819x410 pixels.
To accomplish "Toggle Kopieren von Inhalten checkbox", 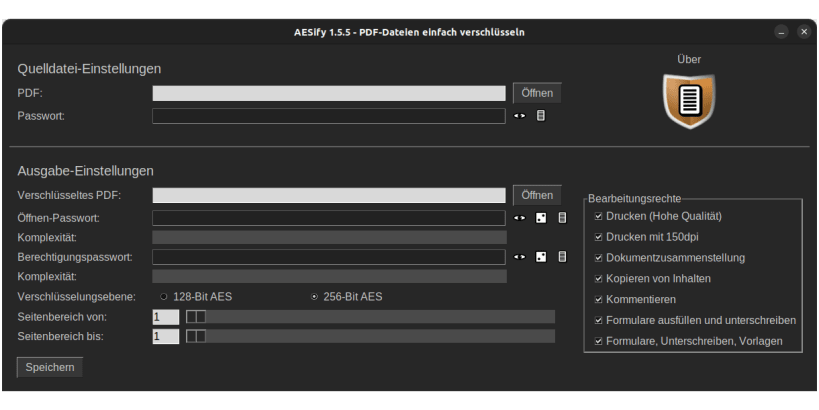I will [x=599, y=278].
